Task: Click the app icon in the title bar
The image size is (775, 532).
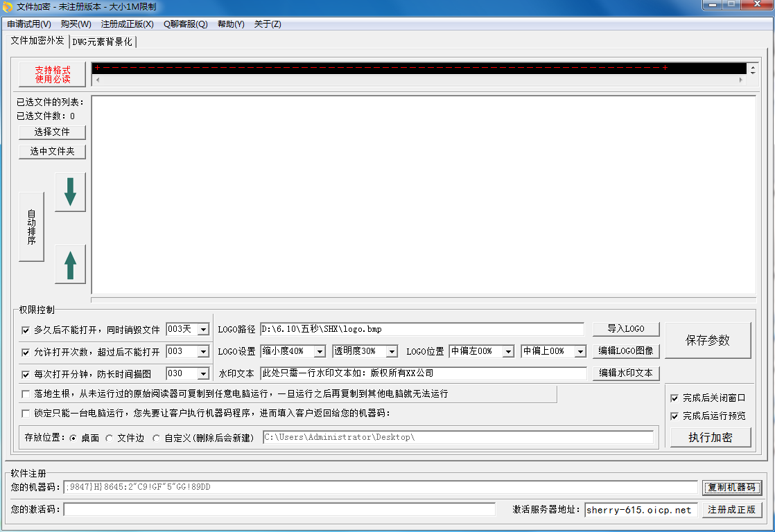Action: coord(8,7)
